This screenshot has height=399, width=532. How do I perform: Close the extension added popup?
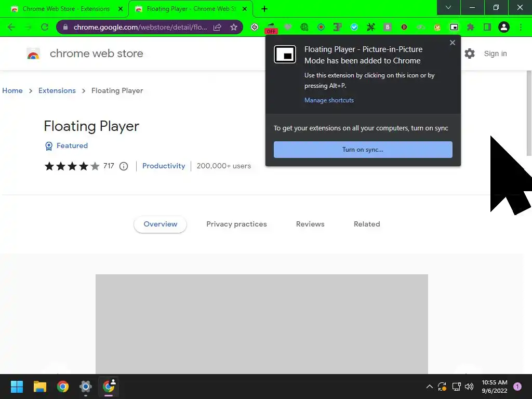coord(453,43)
